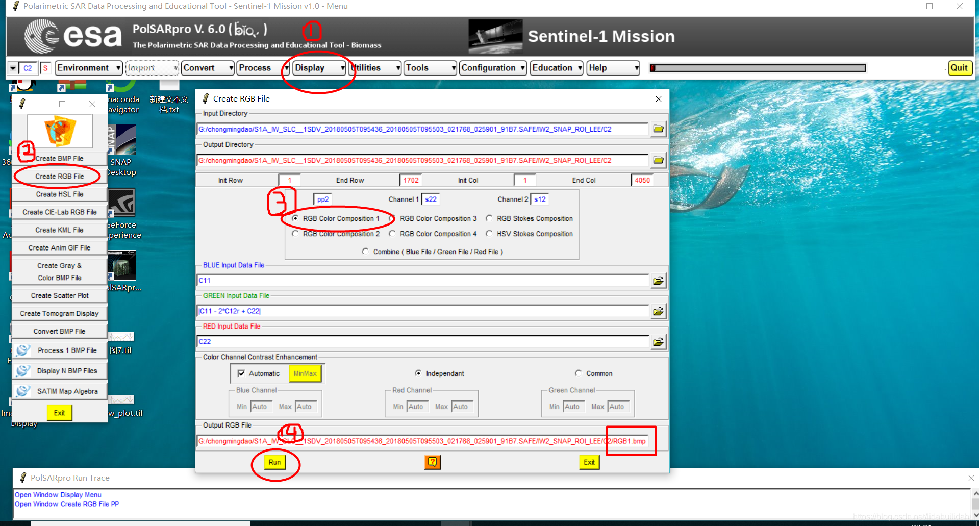
Task: Open Create HSL File from Display menu
Action: tap(60, 194)
